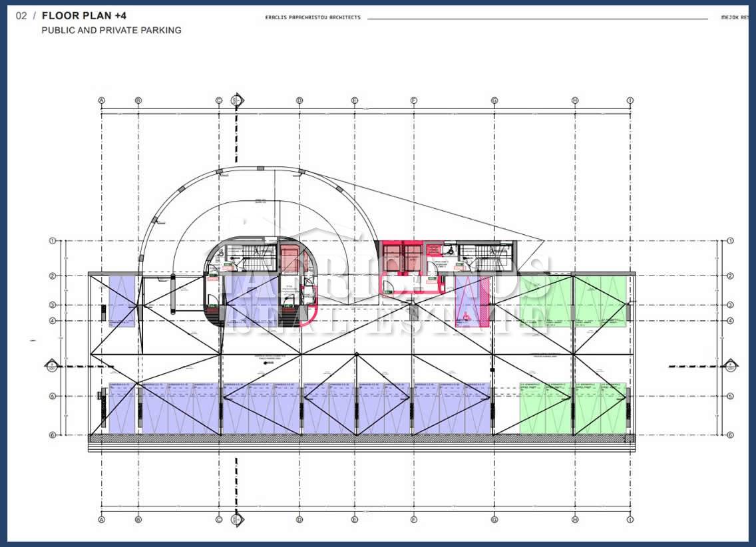Select the PUBLIC AND PRIVATE PARKING subtitle
Screen dimensions: 756x547
(x=111, y=30)
